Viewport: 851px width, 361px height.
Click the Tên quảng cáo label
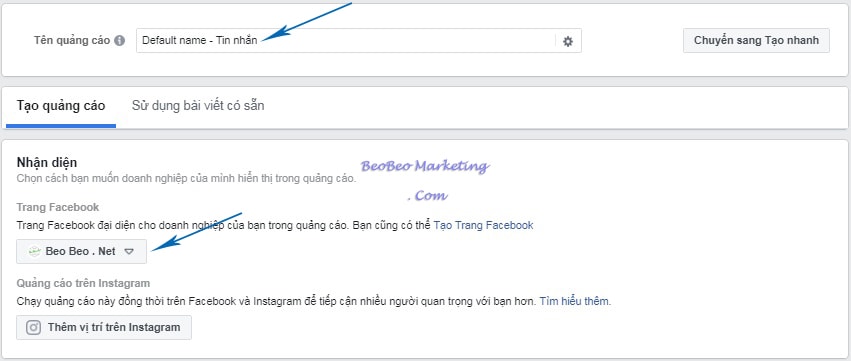(x=72, y=41)
